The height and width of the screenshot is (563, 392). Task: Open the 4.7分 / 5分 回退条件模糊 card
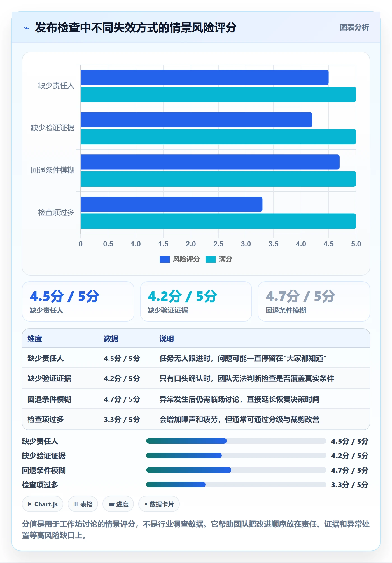[314, 301]
